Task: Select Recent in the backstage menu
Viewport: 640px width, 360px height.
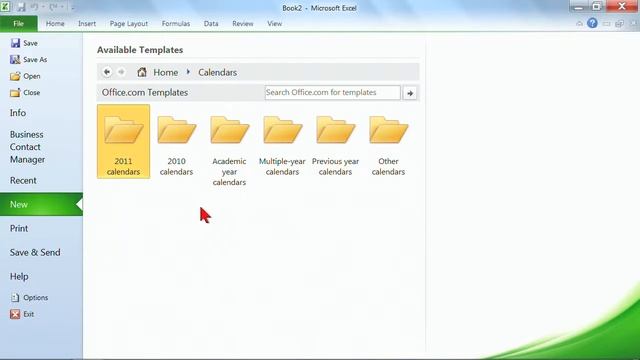Action: (x=23, y=180)
